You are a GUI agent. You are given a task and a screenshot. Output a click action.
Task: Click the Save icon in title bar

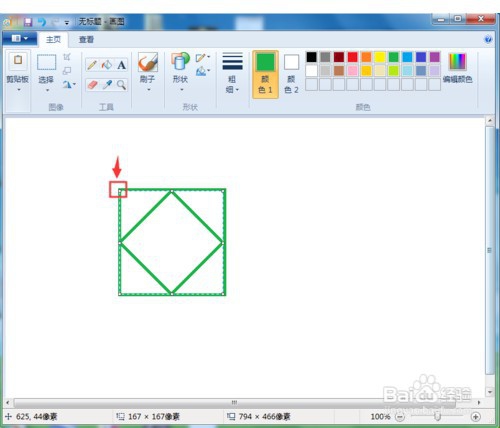click(28, 22)
